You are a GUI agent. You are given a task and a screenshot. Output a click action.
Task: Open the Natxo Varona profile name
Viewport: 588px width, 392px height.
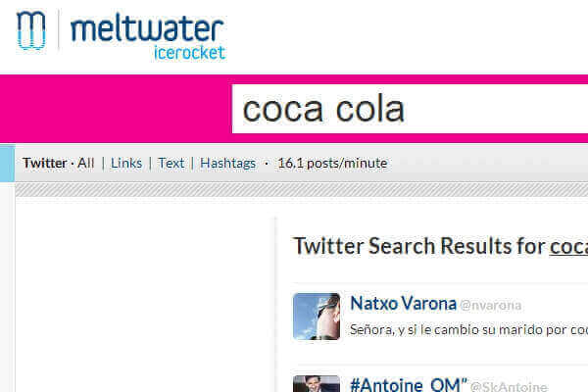[x=403, y=304]
